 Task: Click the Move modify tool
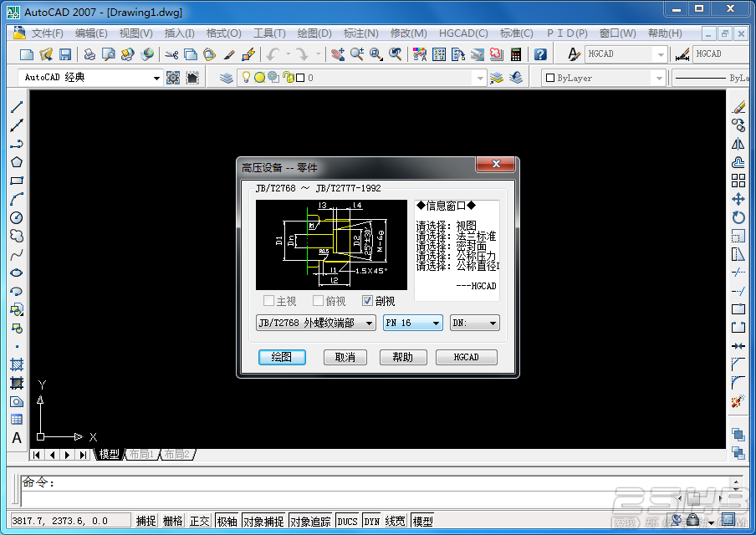point(738,199)
